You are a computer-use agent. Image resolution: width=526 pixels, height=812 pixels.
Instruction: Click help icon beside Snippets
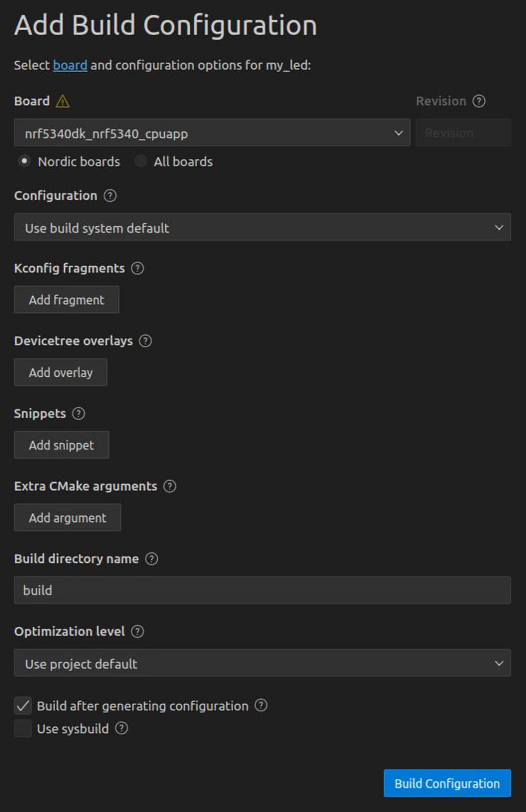[x=79, y=413]
